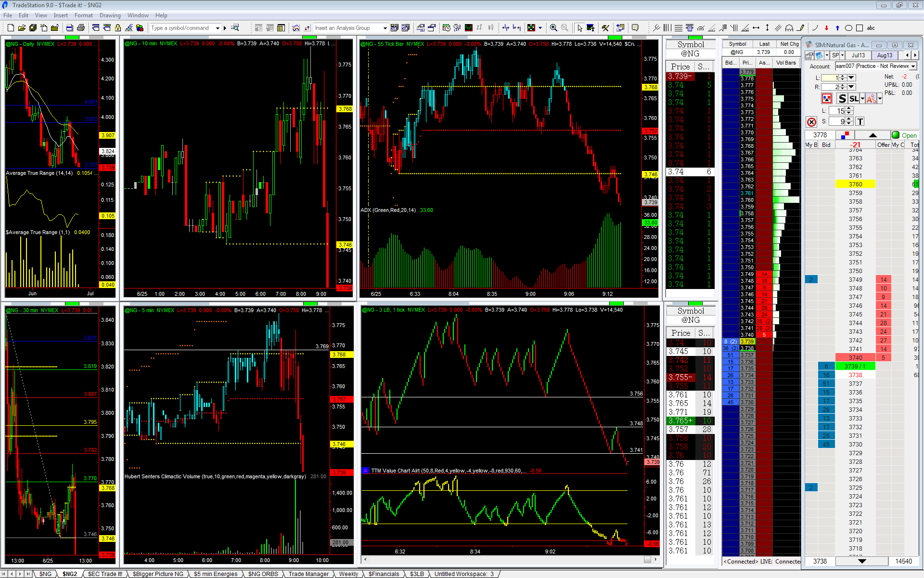Select the Jul13 contract button
924x578 pixels.
[858, 55]
